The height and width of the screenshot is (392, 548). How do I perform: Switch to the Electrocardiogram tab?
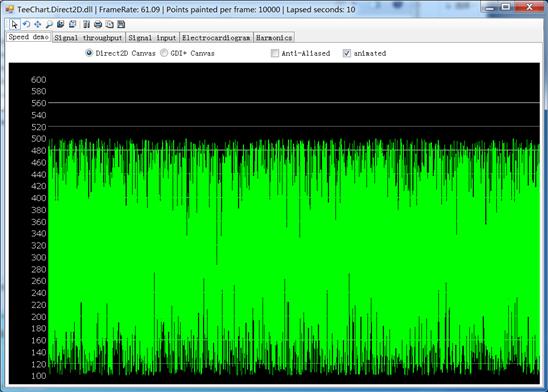216,38
